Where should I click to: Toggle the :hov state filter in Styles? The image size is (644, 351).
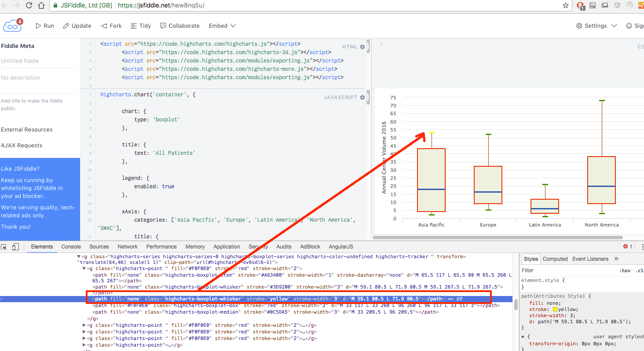tap(625, 271)
